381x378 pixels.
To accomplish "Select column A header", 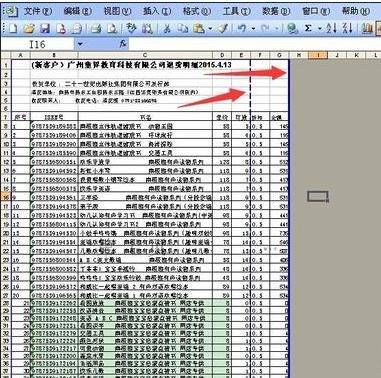I will point(21,55).
